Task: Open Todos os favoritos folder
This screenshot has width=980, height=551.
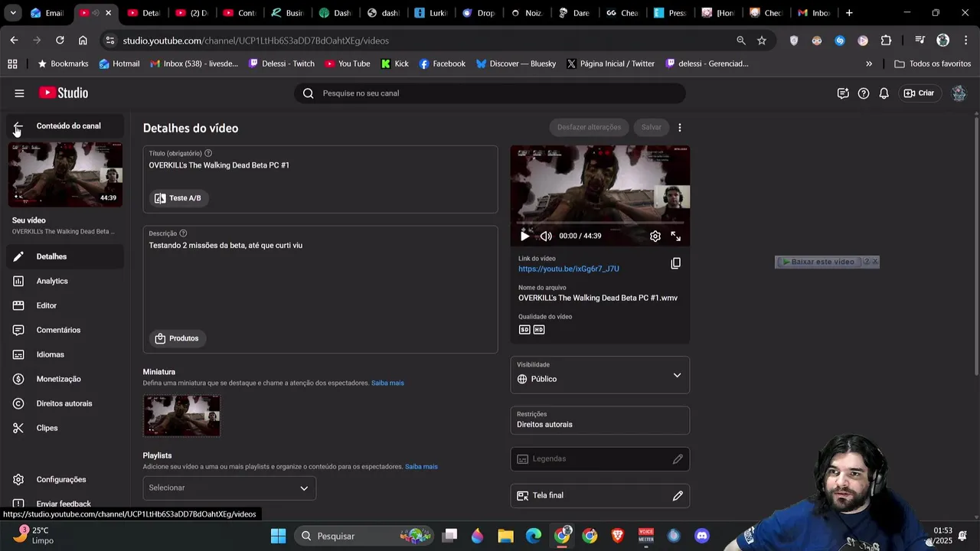Action: click(933, 64)
